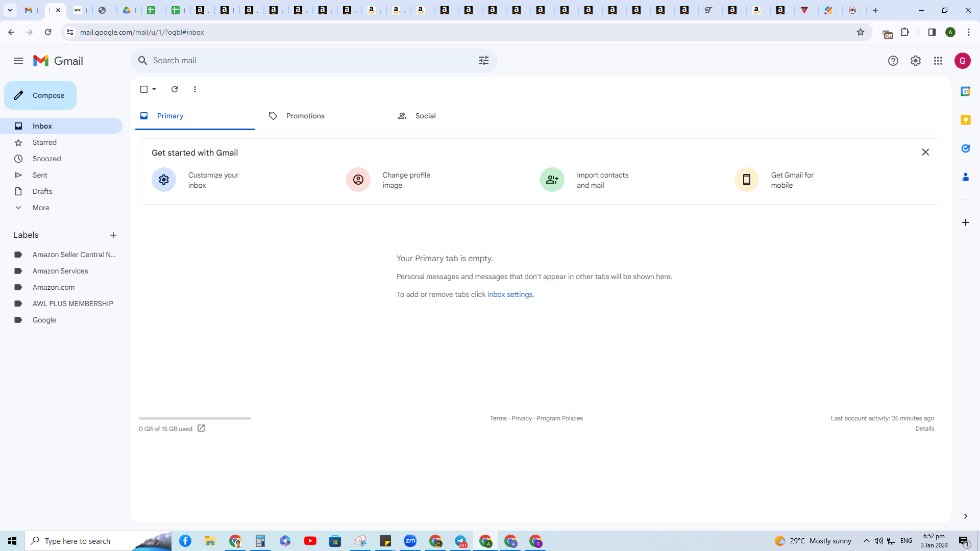
Task: Click the storage usage bar
Action: click(195, 418)
